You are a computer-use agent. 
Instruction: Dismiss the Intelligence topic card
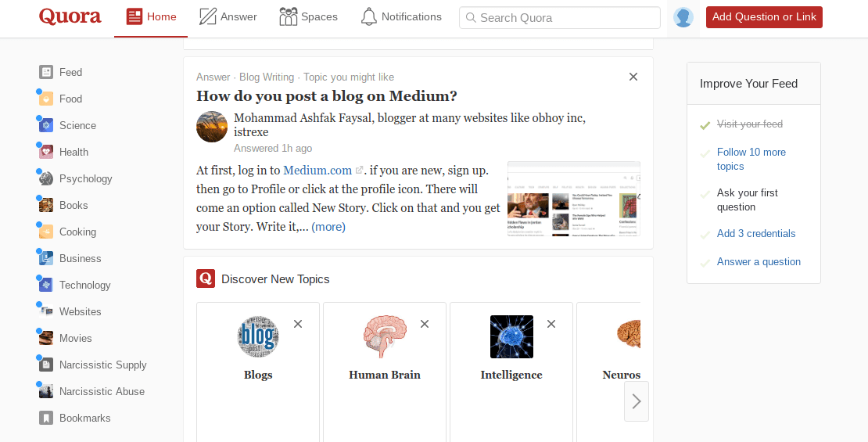pos(551,324)
